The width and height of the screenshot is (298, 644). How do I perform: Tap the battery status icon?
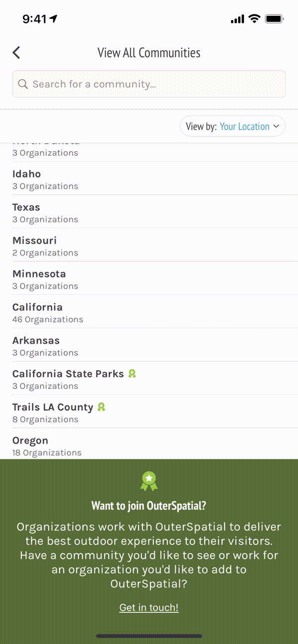click(x=274, y=19)
